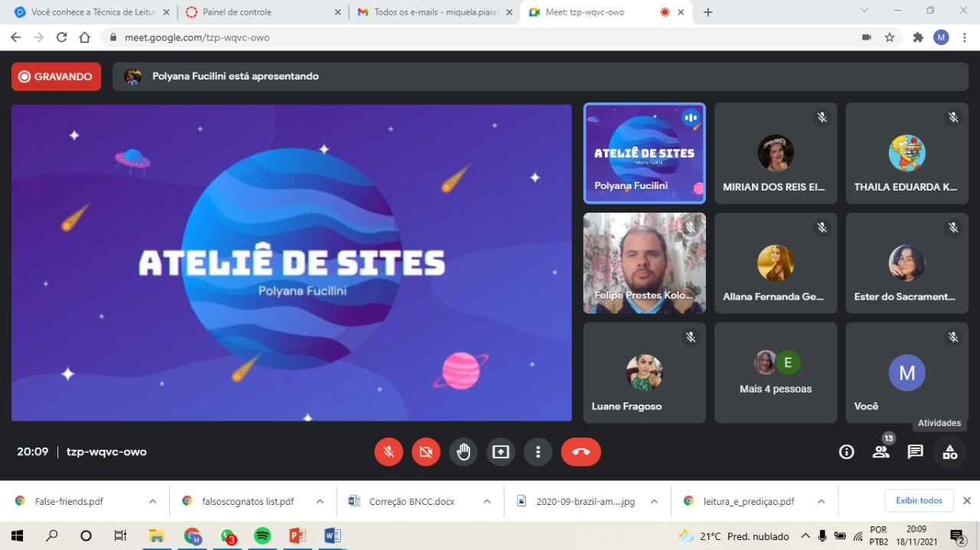Open Spotify from the taskbar

(262, 536)
